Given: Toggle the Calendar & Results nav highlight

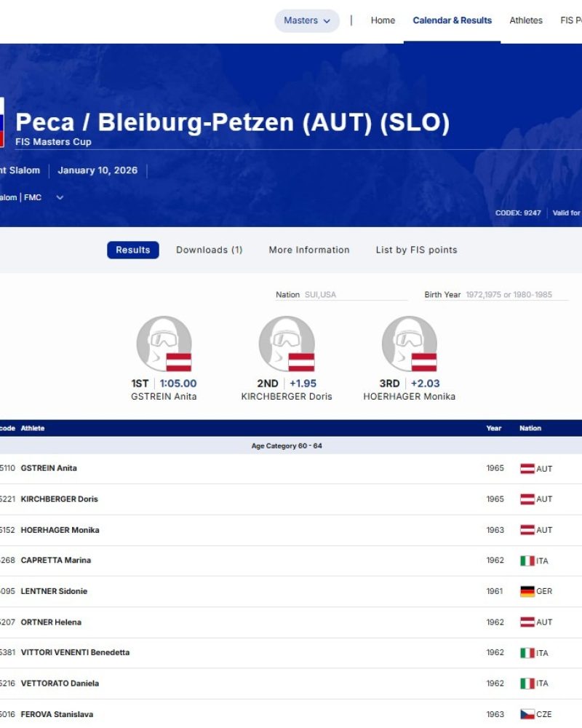Looking at the screenshot, I should click(x=452, y=20).
